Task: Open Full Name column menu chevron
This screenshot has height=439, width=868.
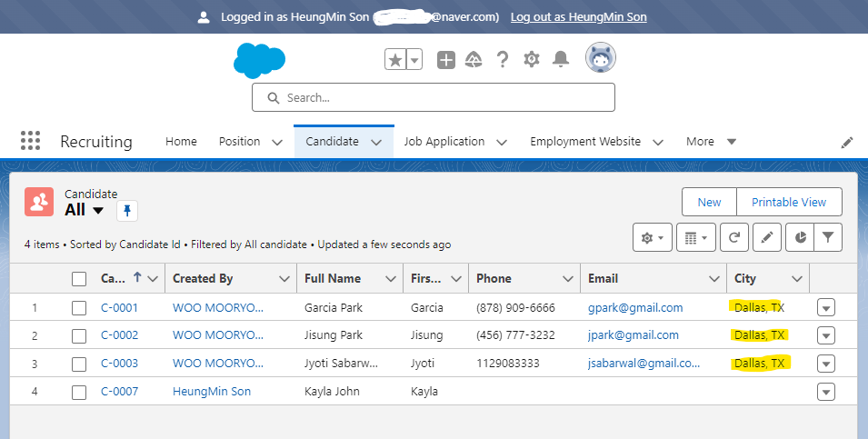Action: click(x=391, y=279)
